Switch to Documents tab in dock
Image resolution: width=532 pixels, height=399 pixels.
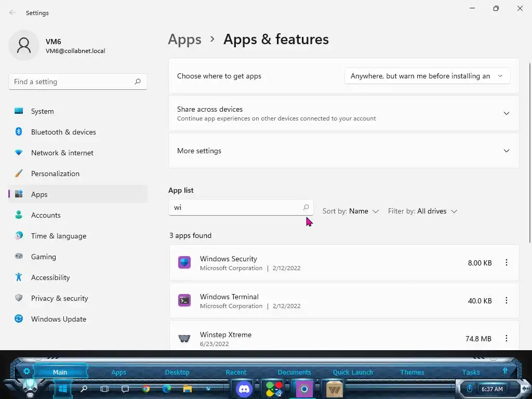pos(294,372)
